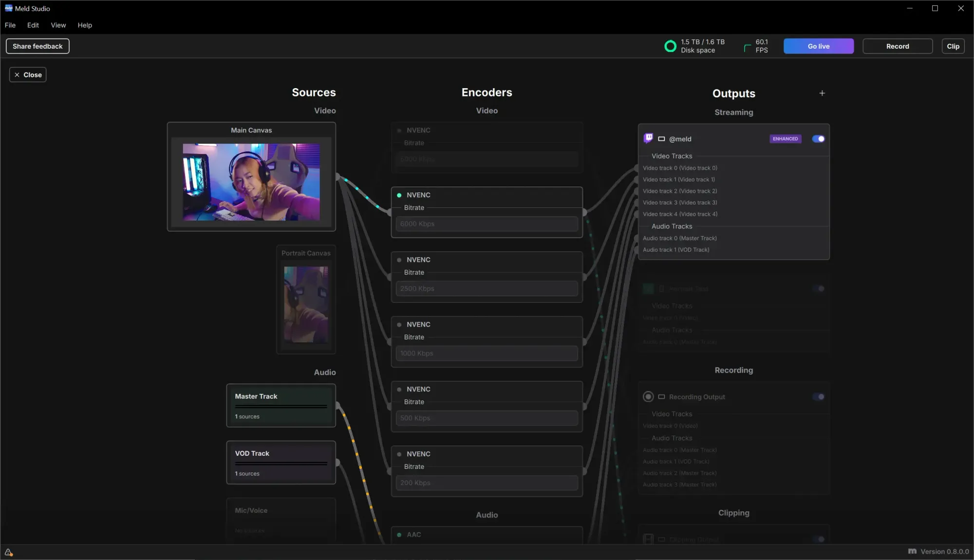Toggle the dimmed second streaming output switch
Screen dimensions: 974x560
coord(818,288)
